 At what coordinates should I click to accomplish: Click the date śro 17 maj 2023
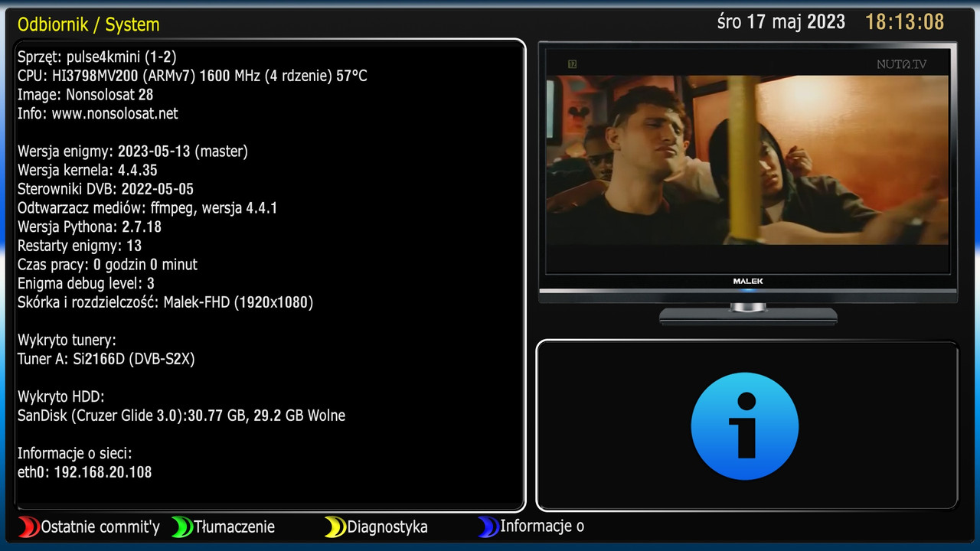pos(781,21)
